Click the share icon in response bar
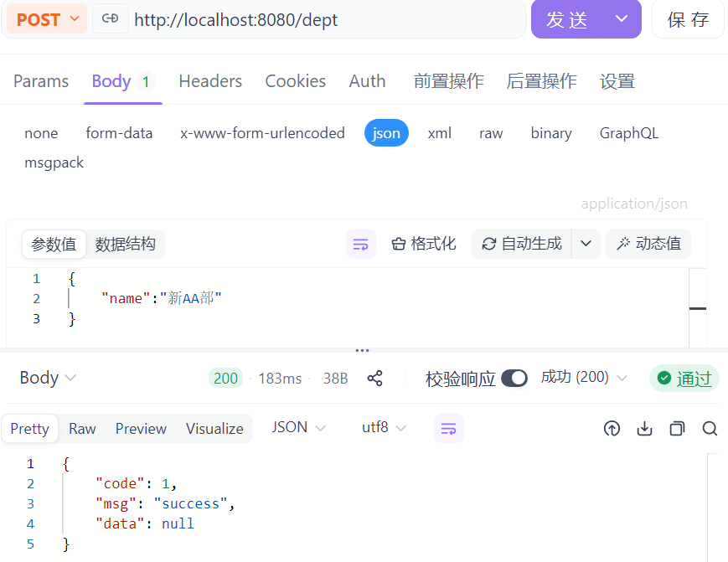This screenshot has height=562, width=728. click(374, 379)
